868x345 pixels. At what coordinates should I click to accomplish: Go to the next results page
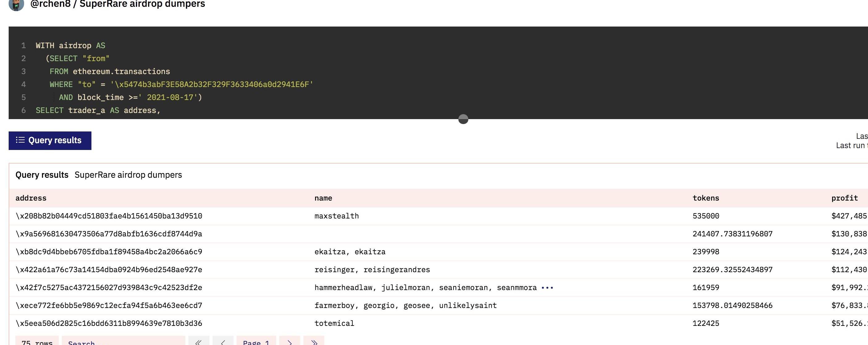point(289,341)
